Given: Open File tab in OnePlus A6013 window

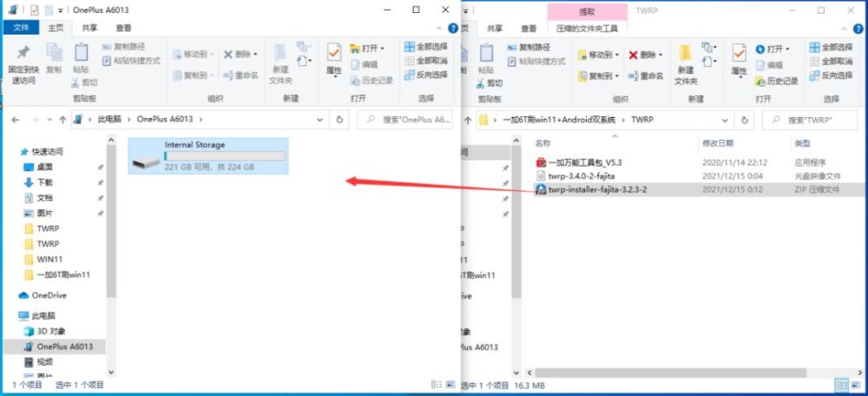Looking at the screenshot, I should [21, 28].
